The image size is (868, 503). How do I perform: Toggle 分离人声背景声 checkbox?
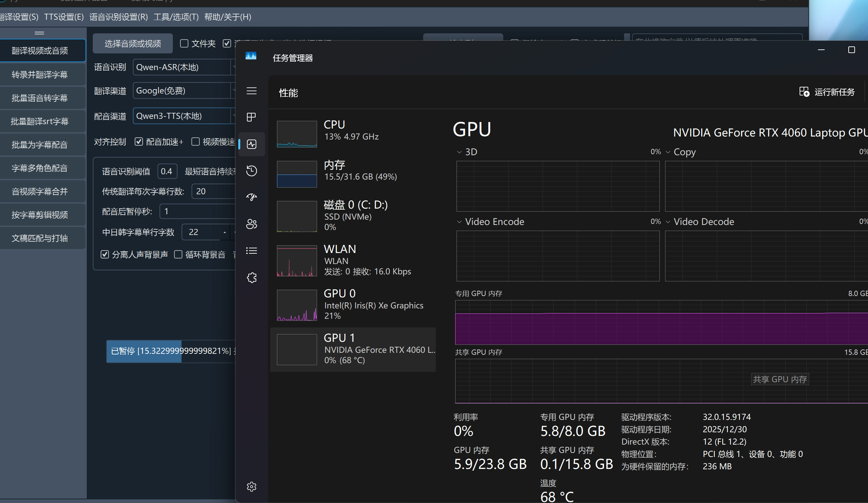click(x=105, y=254)
